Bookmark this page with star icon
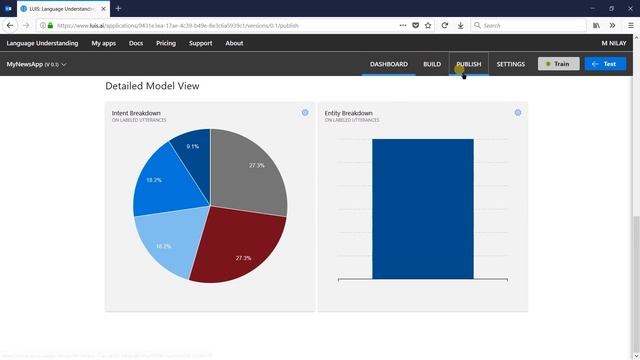640x360 pixels. 428,25
